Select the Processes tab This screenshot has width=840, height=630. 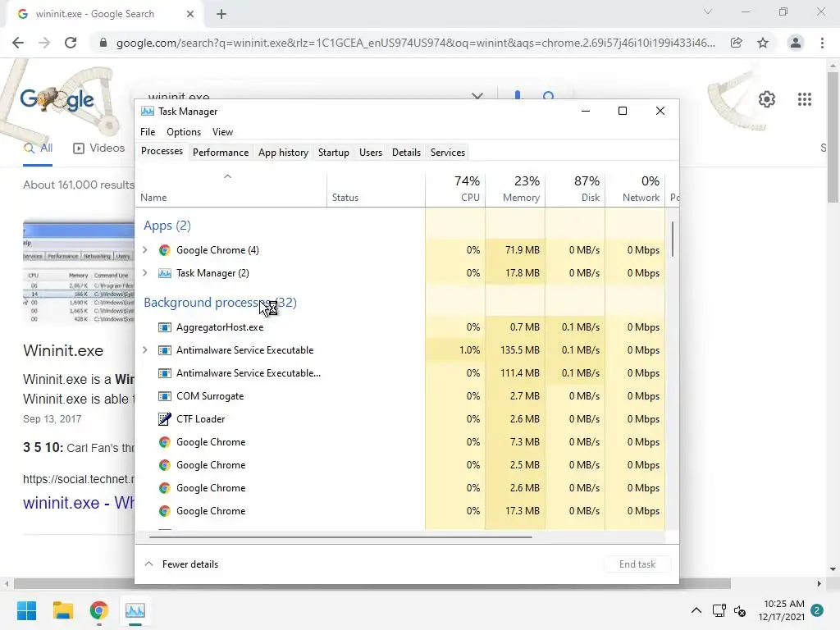click(162, 151)
